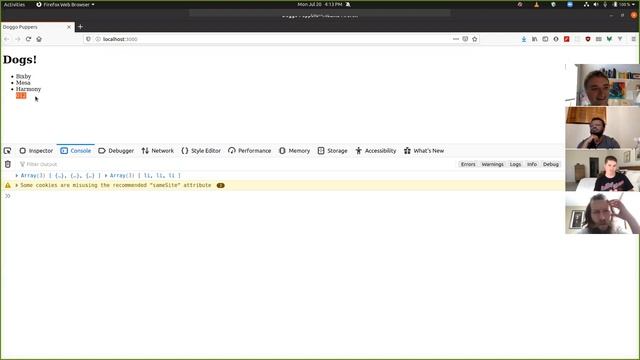This screenshot has height=360, width=640.
Task: Open the Storage tab
Action: pos(333,151)
